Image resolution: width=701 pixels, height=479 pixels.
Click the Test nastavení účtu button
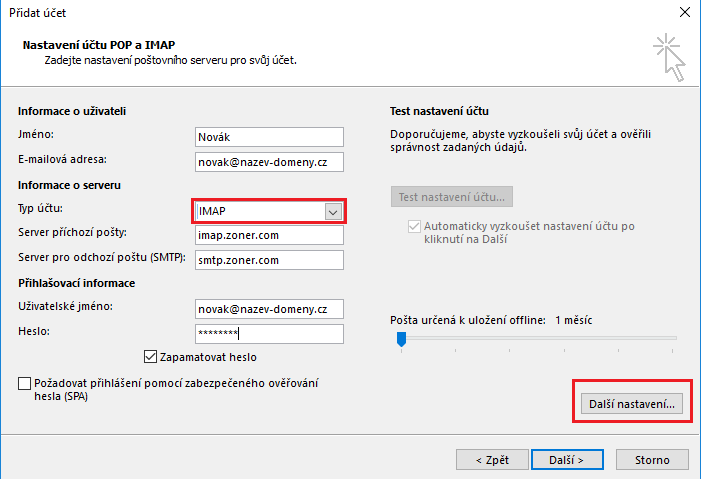(x=451, y=196)
